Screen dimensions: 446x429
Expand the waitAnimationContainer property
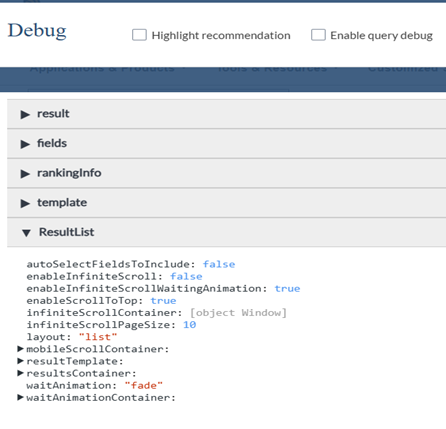(20, 397)
